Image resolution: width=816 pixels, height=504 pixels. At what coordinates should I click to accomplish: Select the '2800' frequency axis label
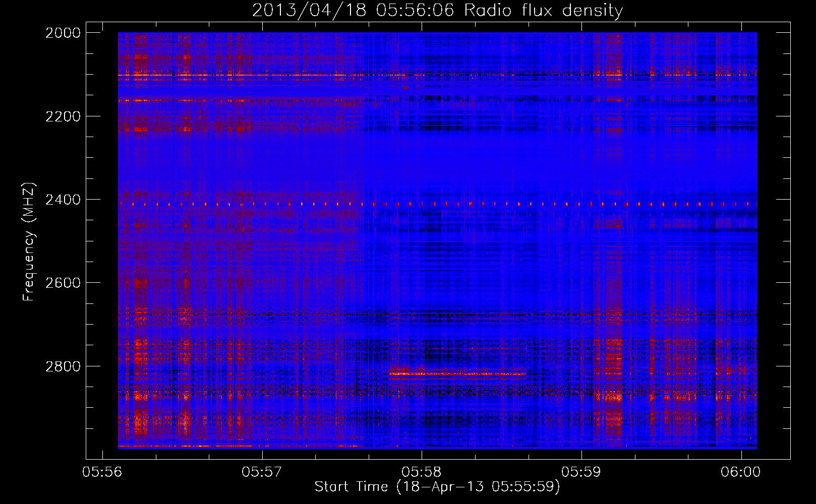click(63, 366)
